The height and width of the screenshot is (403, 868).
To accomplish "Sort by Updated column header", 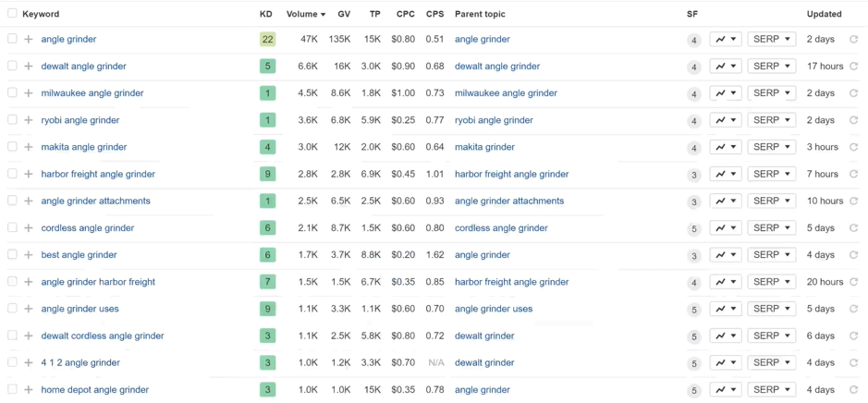I will click(825, 14).
